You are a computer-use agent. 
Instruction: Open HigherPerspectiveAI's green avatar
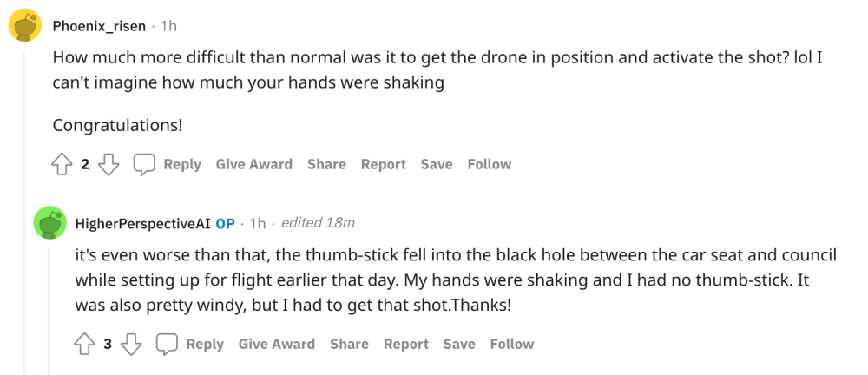coord(50,223)
